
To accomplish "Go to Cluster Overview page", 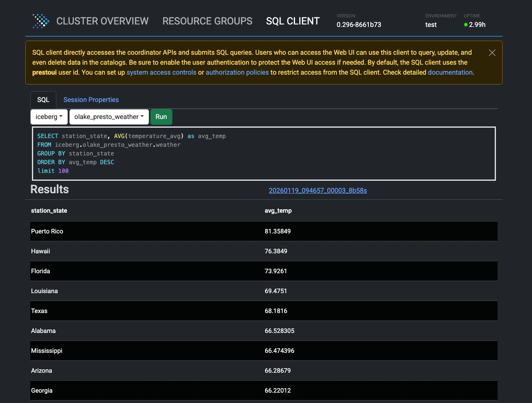I will tap(102, 21).
